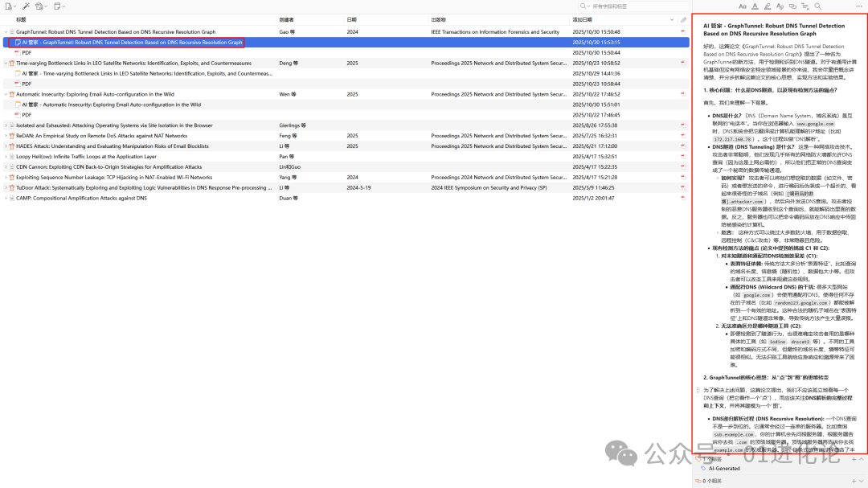Click the Gao 等 creator cell
This screenshot has height=488, width=868.
click(x=287, y=32)
